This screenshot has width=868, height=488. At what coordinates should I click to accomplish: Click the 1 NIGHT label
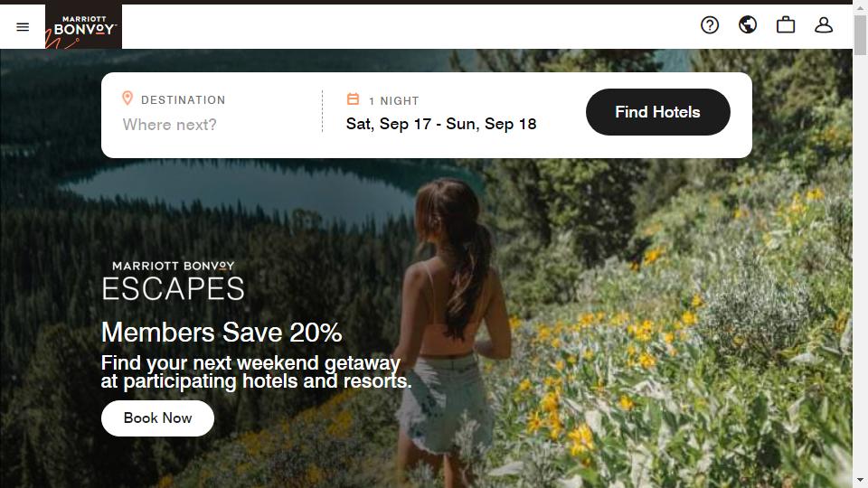(393, 100)
